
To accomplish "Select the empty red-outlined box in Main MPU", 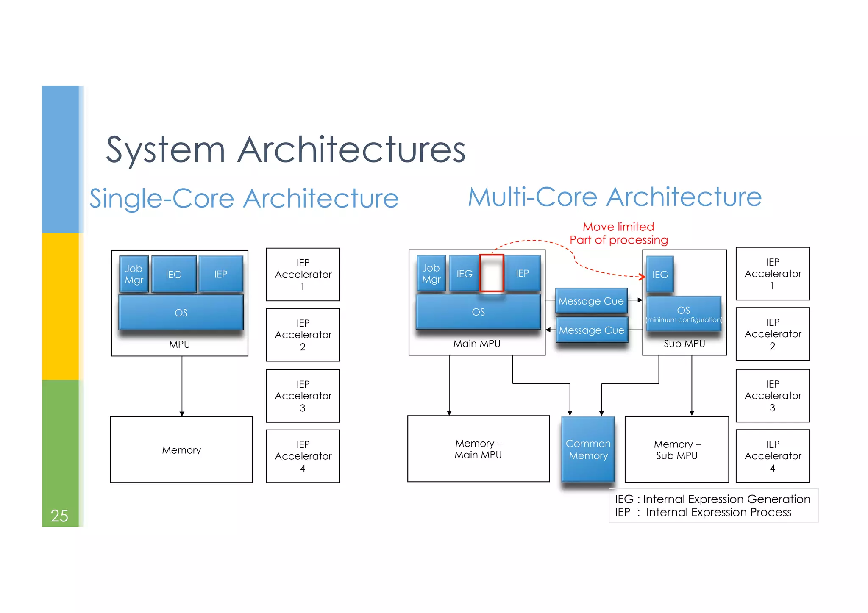I will [491, 273].
